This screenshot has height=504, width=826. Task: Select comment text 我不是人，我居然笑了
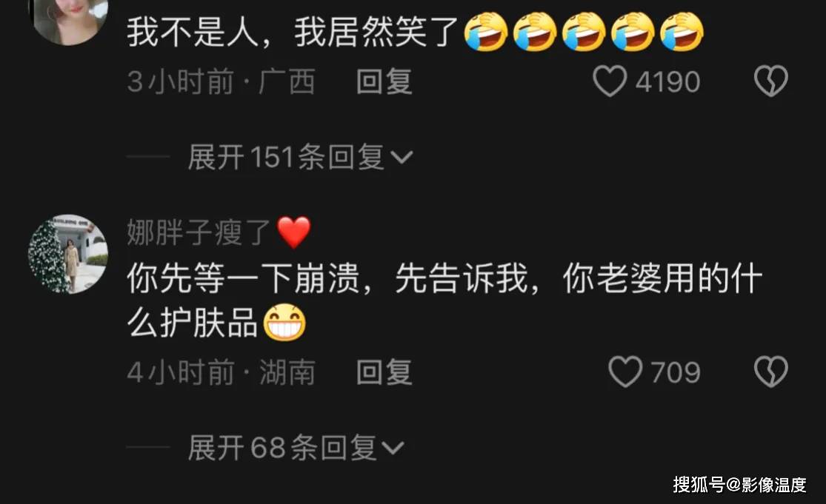tap(293, 32)
